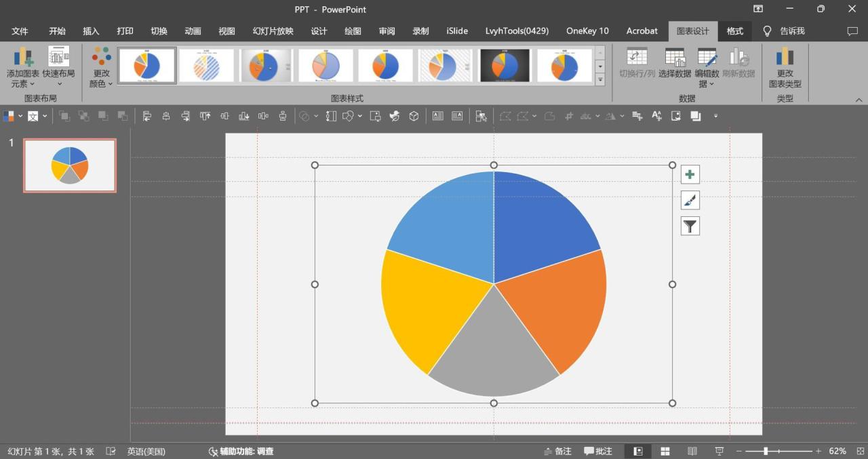Viewport: 868px width, 459px height.
Task: Toggle 备注 (Notes) pane
Action: point(557,451)
